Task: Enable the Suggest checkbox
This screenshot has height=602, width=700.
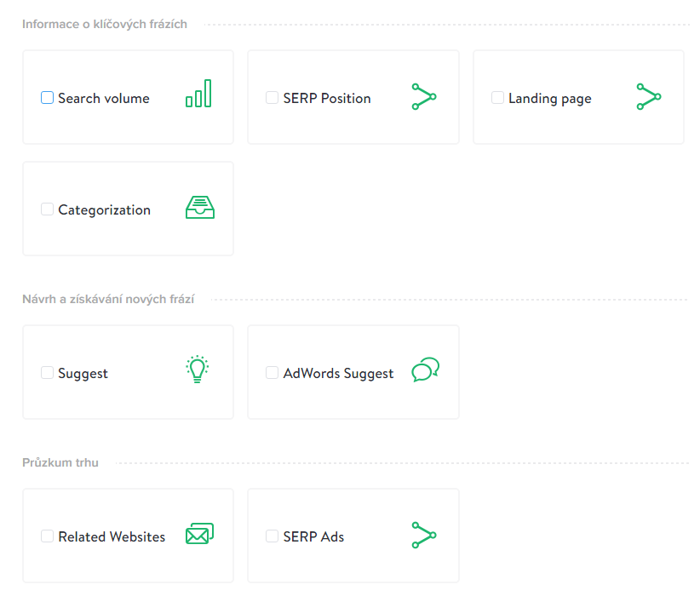Action: [48, 373]
